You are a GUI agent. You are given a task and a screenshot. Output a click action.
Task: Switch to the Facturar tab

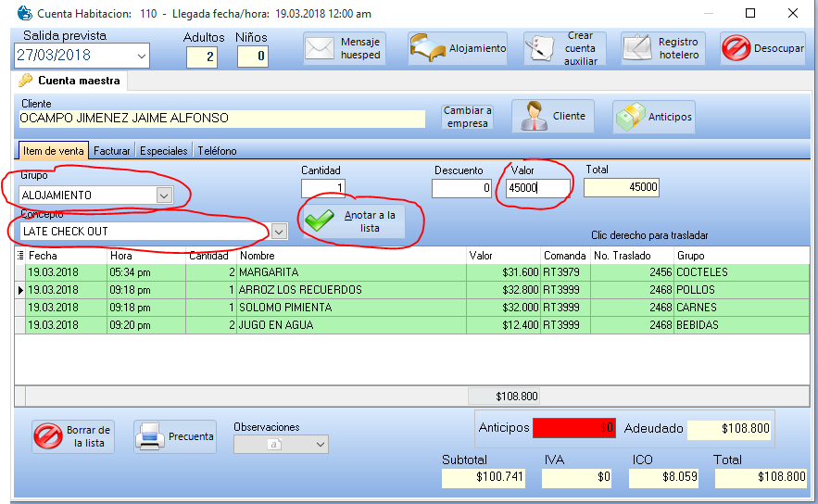coord(111,151)
